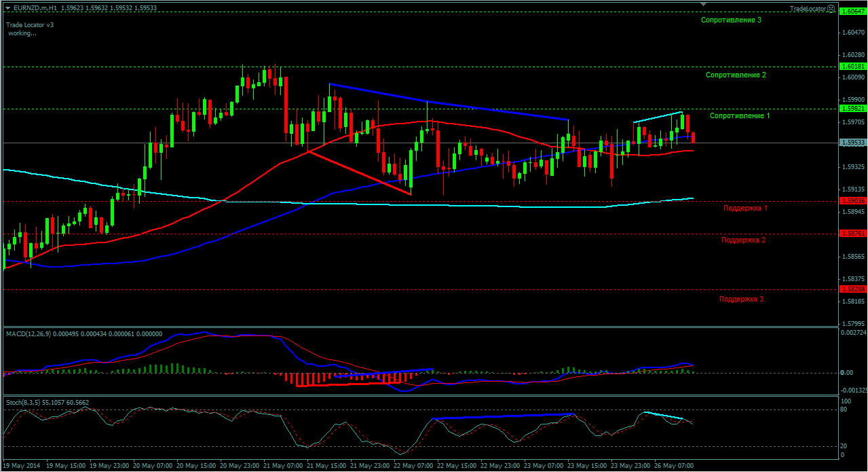Click the current price tag 1.59533
This screenshot has height=472, width=868.
pos(852,143)
